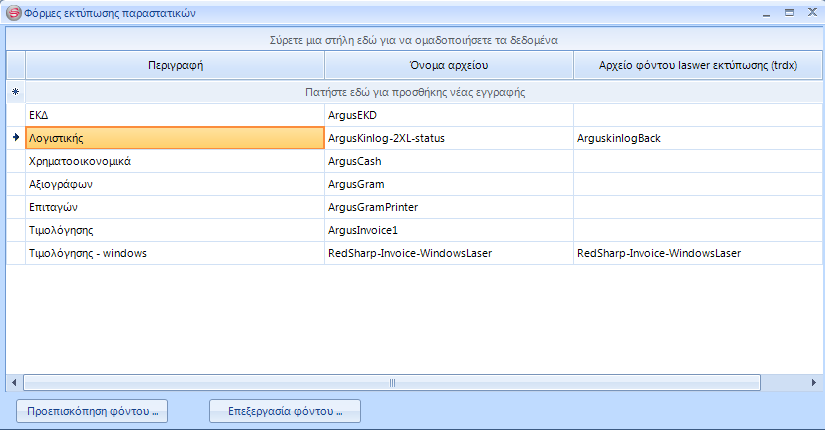Sort by the Περιγραφή column header
The image size is (825, 430).
[175, 64]
